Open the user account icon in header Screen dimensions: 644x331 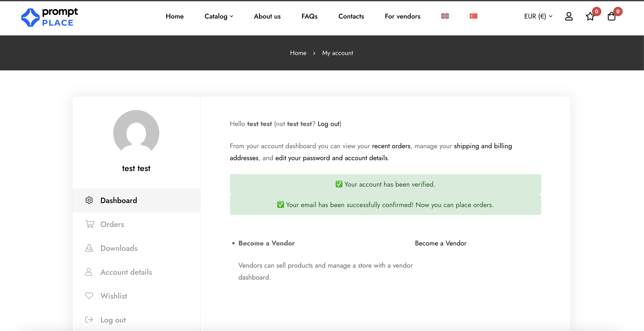569,16
